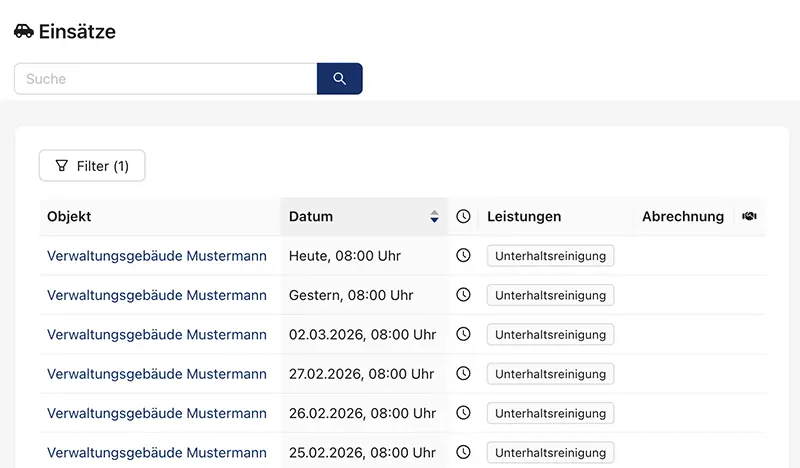Sort table by Datum column
Screen dimensions: 800x468
click(311, 216)
